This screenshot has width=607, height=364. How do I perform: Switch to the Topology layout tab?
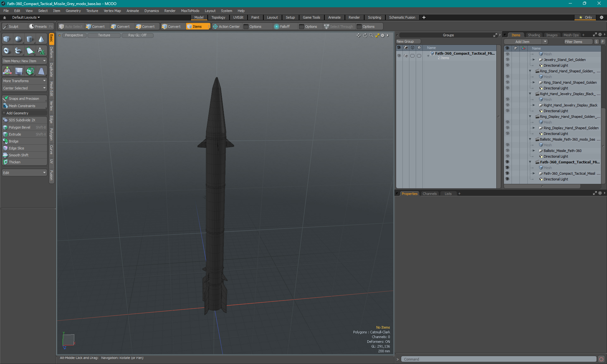click(218, 17)
